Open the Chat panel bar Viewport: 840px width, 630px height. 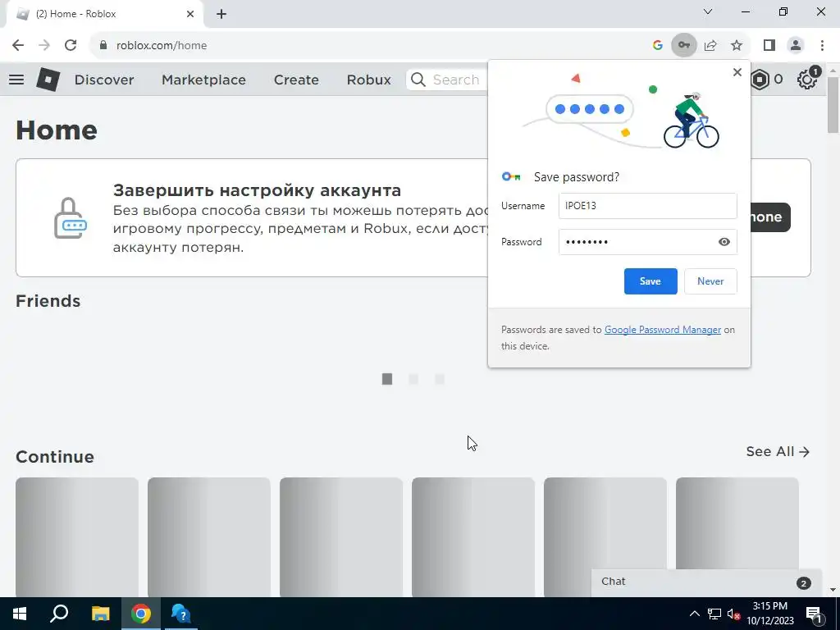706,582
